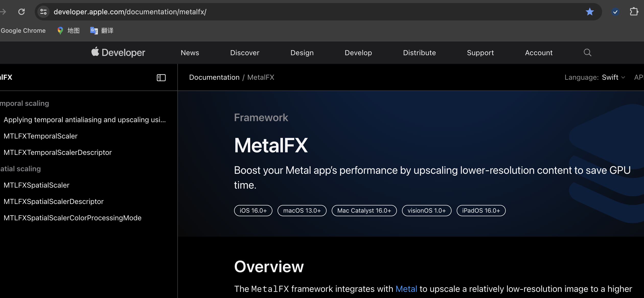
Task: Go to Documentation breadcrumb link
Action: pyautogui.click(x=214, y=77)
